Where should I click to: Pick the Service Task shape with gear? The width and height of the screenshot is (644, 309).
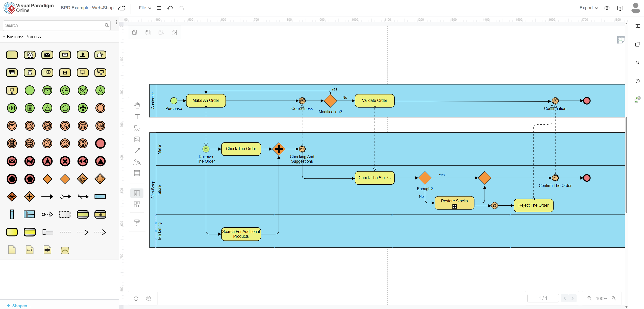(x=30, y=55)
